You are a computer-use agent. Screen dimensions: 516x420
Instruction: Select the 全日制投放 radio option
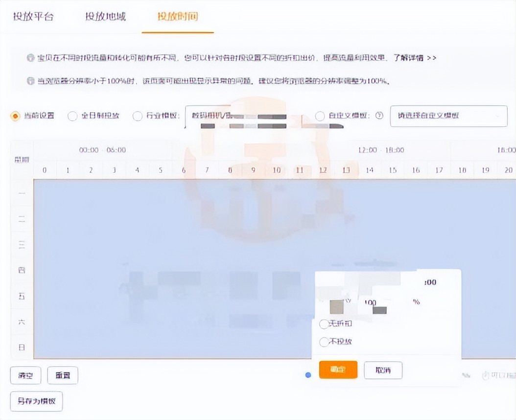72,116
